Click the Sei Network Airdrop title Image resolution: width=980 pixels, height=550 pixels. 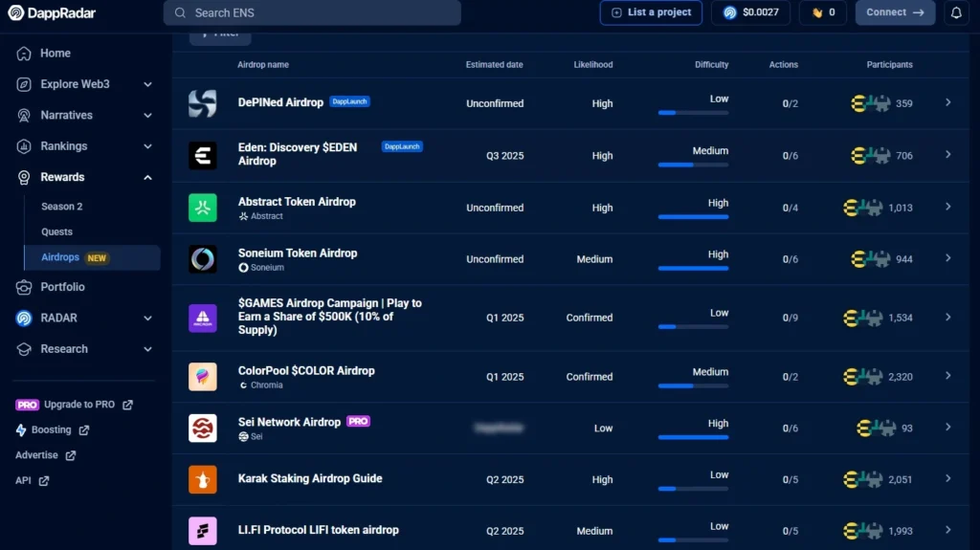pyautogui.click(x=289, y=422)
